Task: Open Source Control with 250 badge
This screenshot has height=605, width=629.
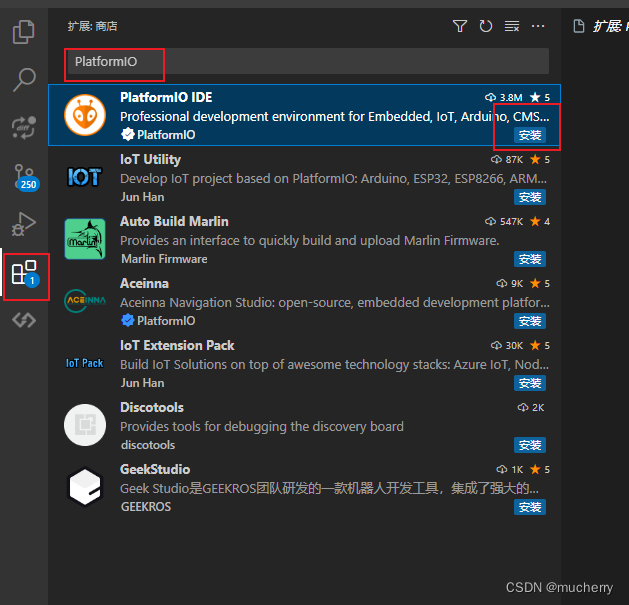Action: click(x=26, y=177)
